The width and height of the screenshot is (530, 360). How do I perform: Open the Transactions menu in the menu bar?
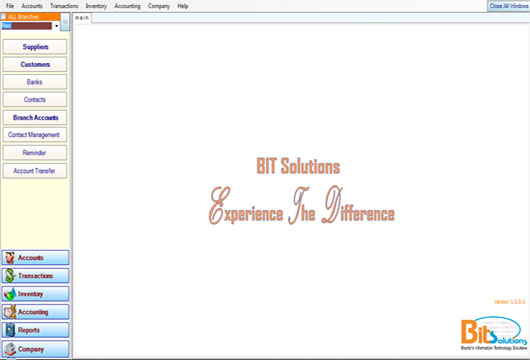[64, 6]
